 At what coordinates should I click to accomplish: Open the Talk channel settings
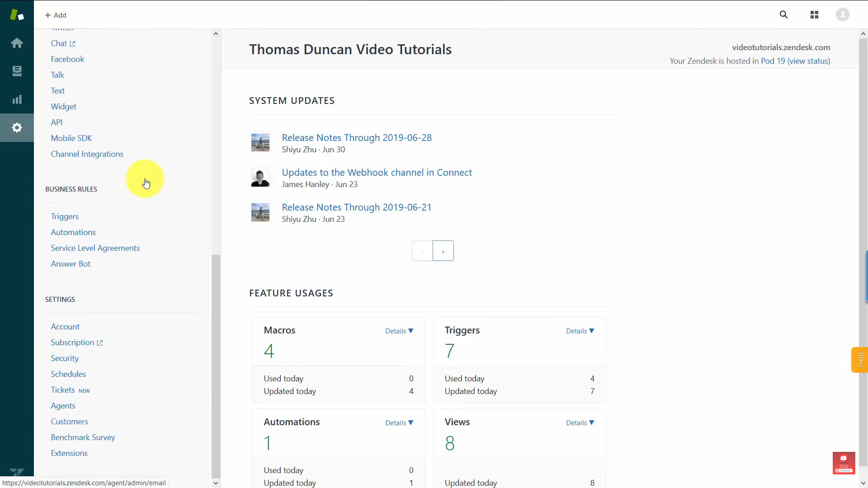coord(57,75)
